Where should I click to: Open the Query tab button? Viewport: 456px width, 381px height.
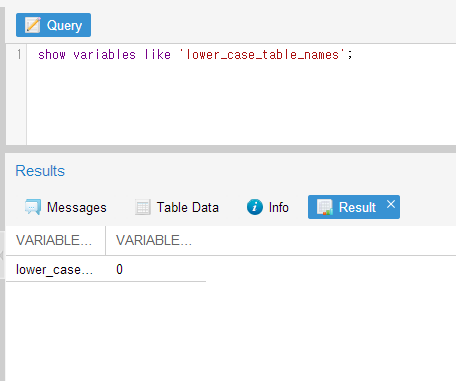point(53,25)
